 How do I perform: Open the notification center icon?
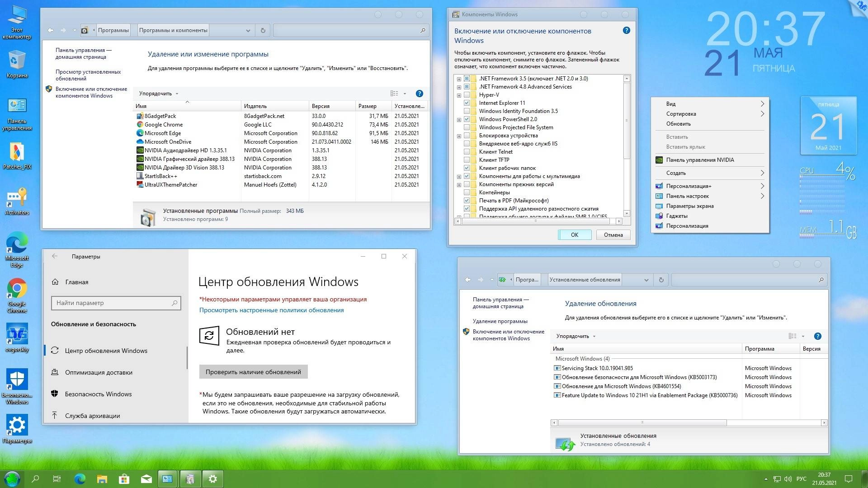(849, 479)
